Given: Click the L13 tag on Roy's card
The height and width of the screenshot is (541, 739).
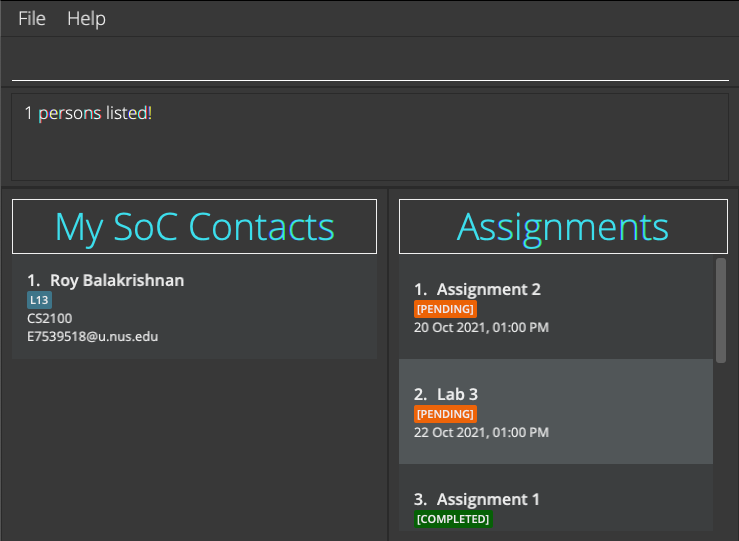Looking at the screenshot, I should pos(39,300).
